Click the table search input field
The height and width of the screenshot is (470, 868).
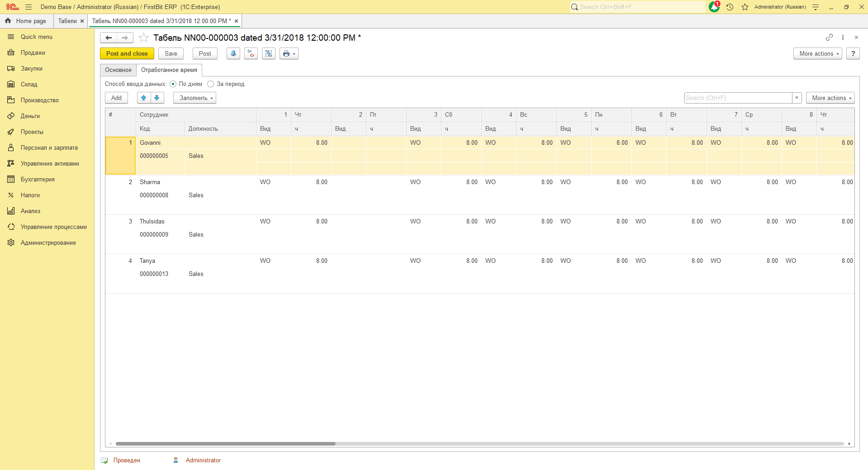point(738,98)
